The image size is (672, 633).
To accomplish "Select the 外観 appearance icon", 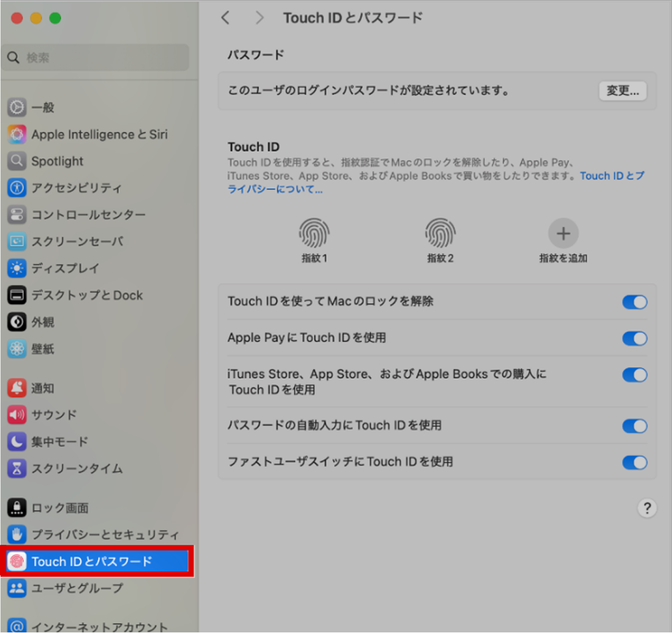I will pyautogui.click(x=17, y=322).
